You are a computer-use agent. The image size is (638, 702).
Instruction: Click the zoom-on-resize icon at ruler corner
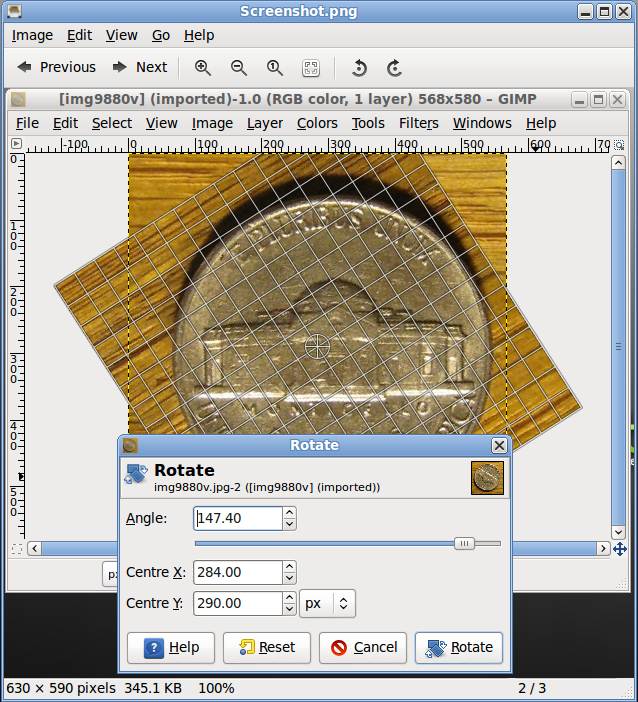click(x=619, y=145)
